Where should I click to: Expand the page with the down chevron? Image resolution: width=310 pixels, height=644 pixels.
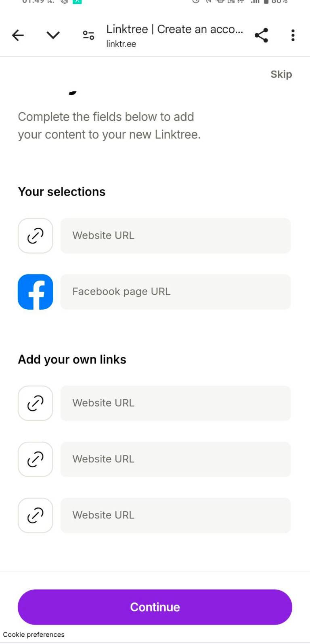[x=52, y=35]
